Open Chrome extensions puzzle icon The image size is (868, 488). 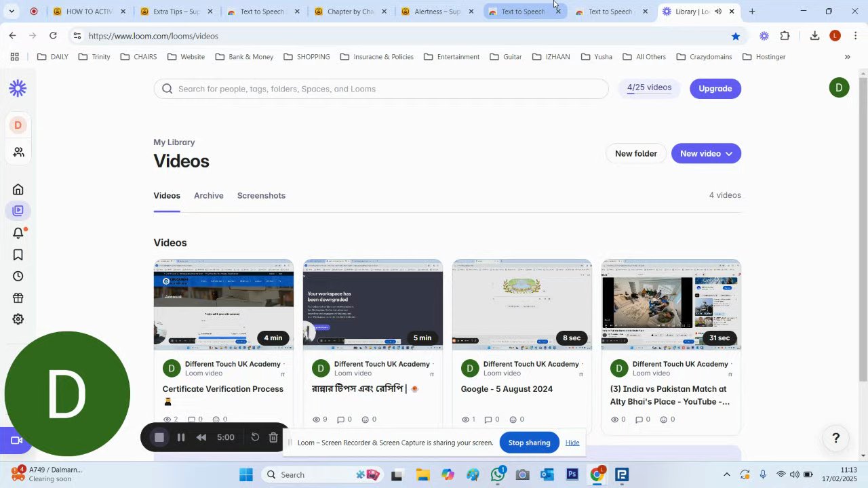point(785,36)
